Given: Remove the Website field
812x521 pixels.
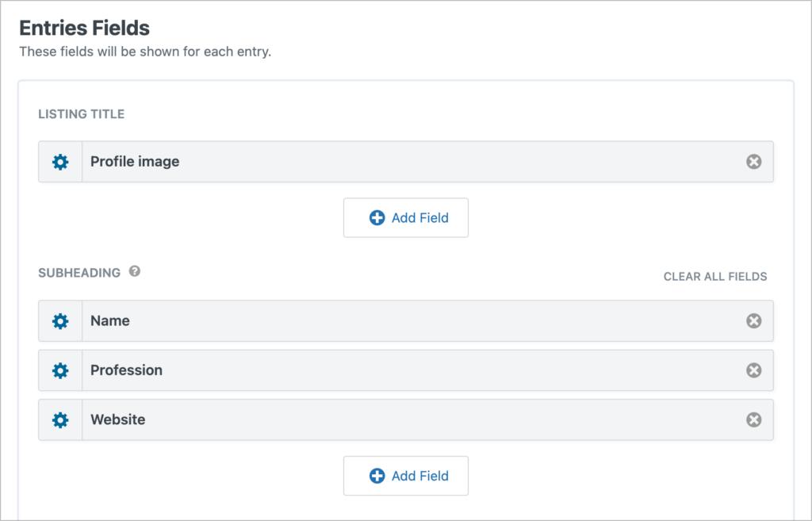Looking at the screenshot, I should [x=752, y=419].
